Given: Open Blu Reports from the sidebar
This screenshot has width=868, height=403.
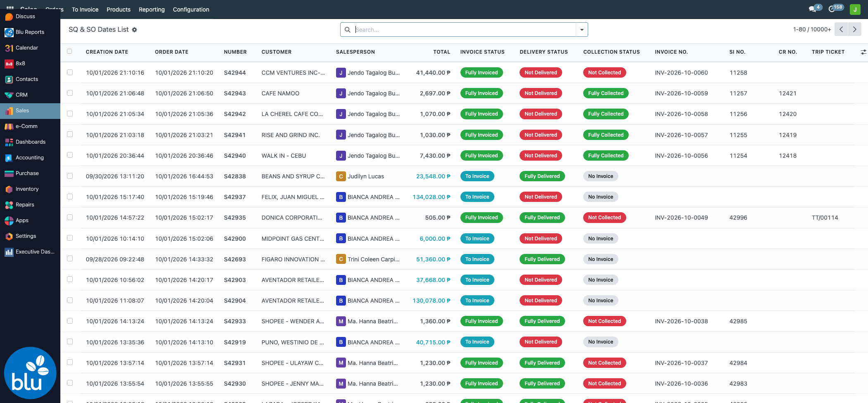Looking at the screenshot, I should click(x=30, y=32).
